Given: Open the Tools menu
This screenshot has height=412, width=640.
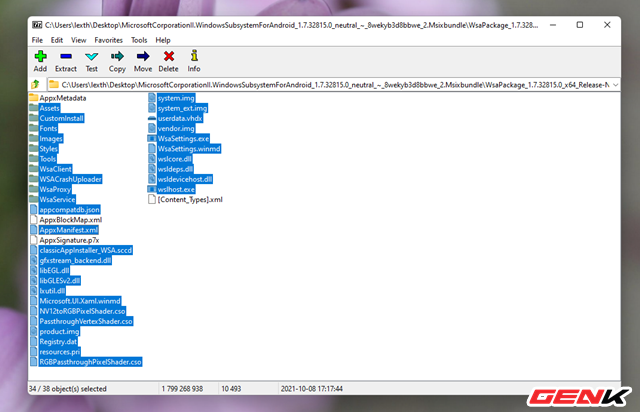Looking at the screenshot, I should tap(139, 40).
